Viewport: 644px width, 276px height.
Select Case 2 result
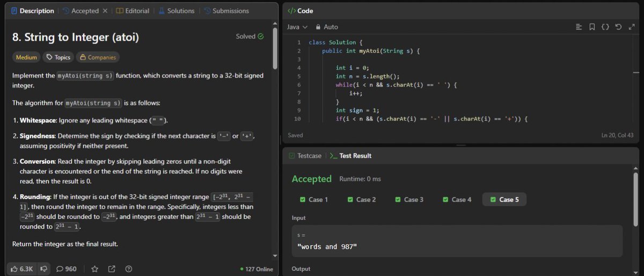pyautogui.click(x=361, y=199)
